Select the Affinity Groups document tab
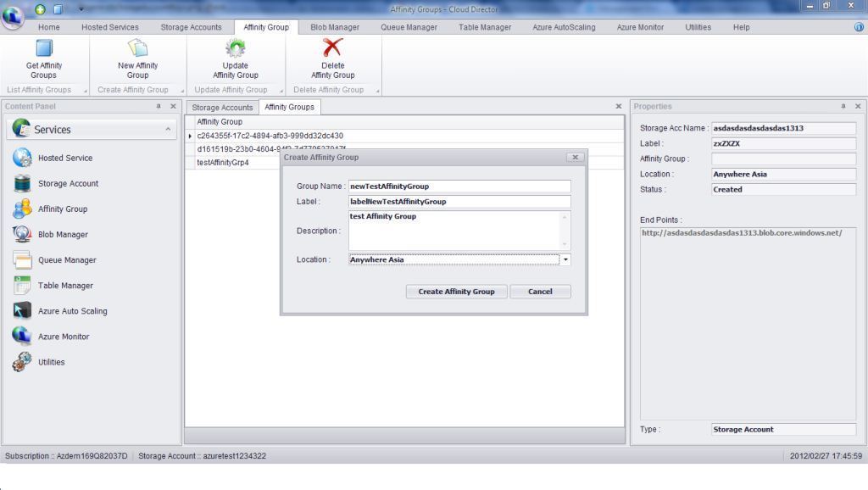Screen dimensions: 868x490 pyautogui.click(x=289, y=107)
